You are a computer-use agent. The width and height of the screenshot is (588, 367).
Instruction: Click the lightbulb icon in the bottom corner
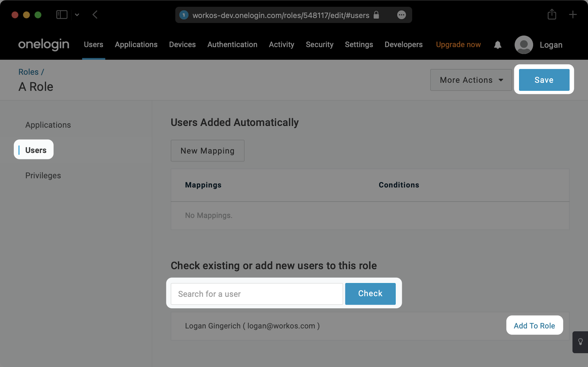pos(580,342)
